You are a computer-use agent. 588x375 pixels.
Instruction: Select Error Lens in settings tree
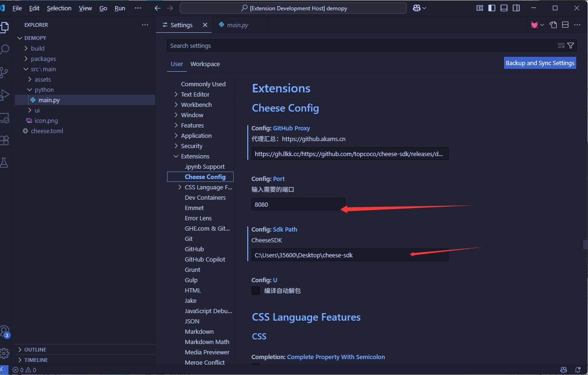(198, 218)
